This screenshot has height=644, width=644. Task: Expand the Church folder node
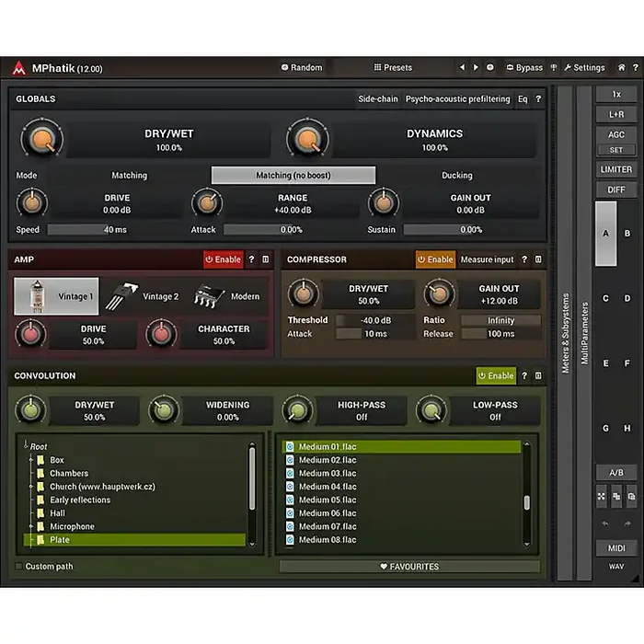click(30, 487)
